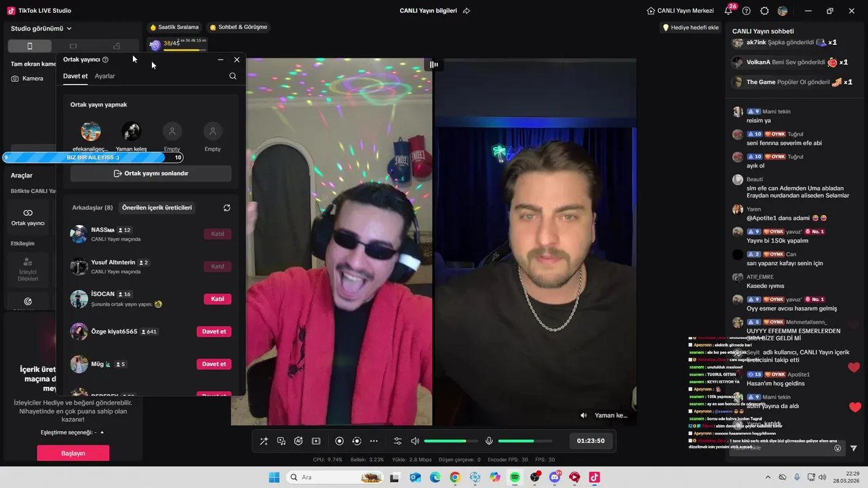The image size is (868, 488).
Task: Open help icon beside Ortak yayıncı
Action: pyautogui.click(x=105, y=60)
